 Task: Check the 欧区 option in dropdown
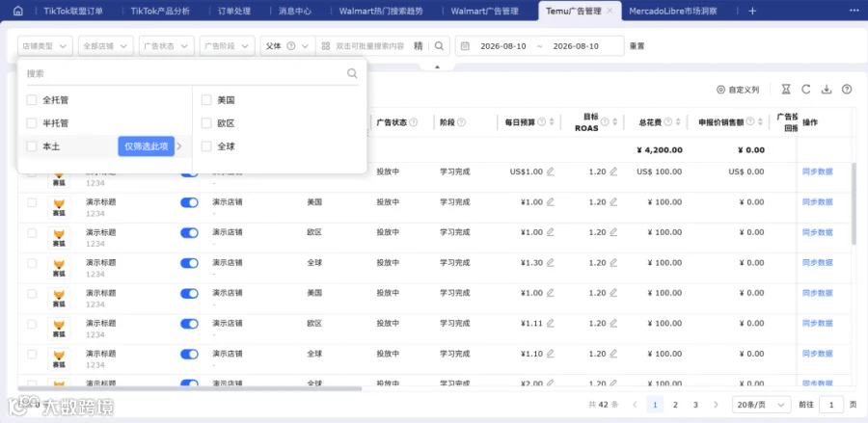pyautogui.click(x=206, y=123)
